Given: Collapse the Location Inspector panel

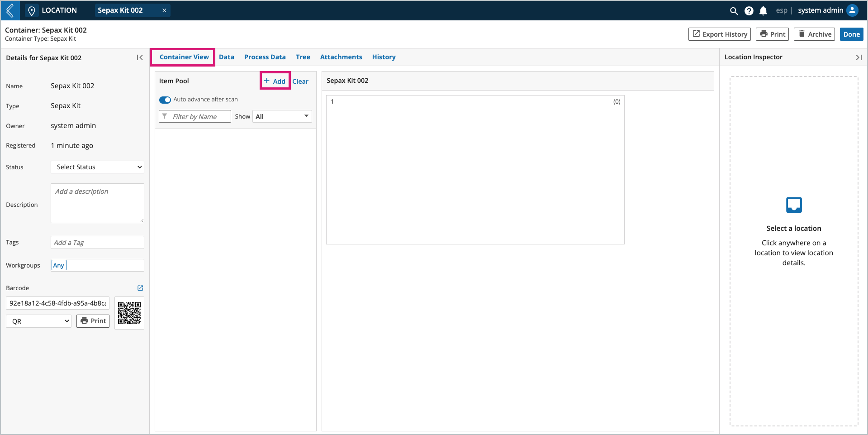Looking at the screenshot, I should coord(859,57).
